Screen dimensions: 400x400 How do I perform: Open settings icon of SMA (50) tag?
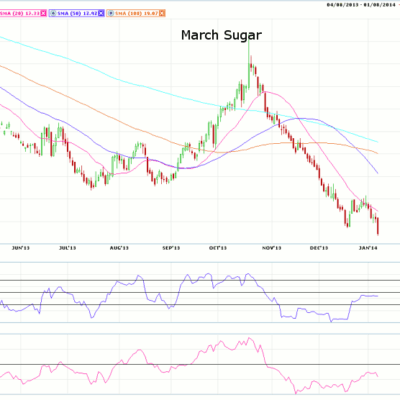(53, 13)
